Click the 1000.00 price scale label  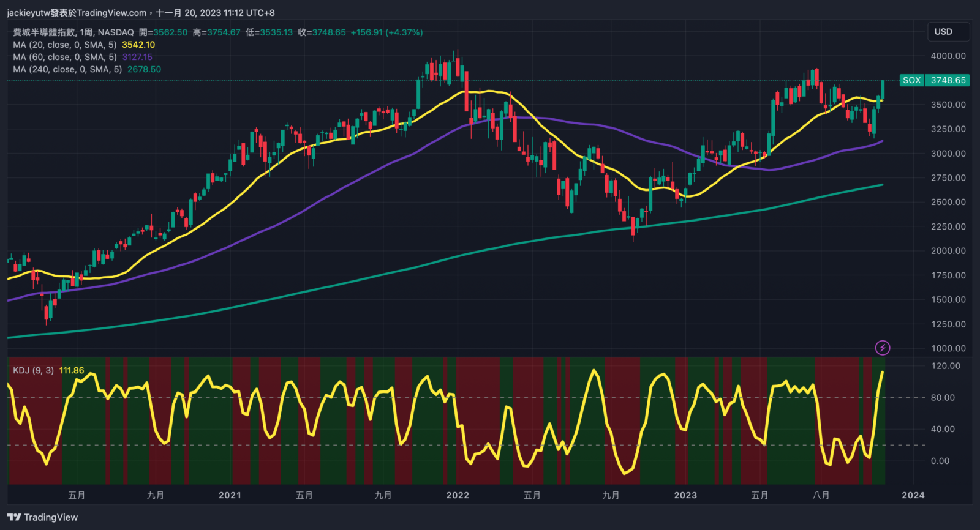[948, 348]
